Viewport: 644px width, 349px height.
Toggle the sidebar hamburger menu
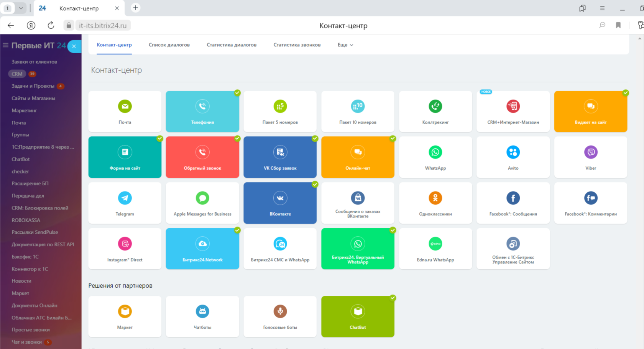pos(5,45)
